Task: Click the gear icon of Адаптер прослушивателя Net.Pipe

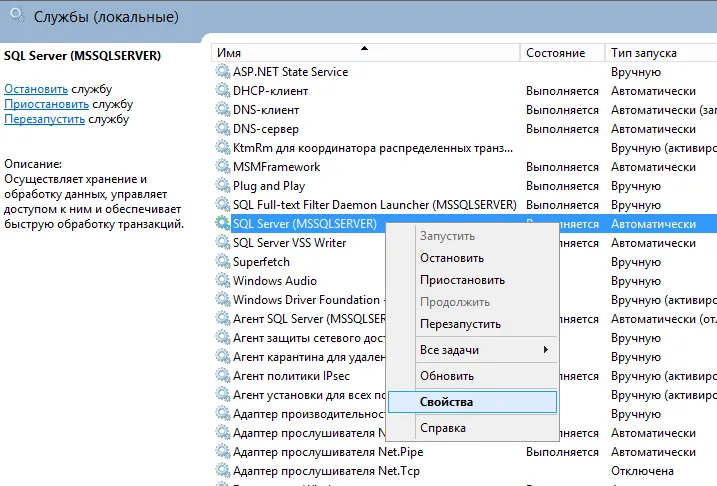Action: point(223,452)
